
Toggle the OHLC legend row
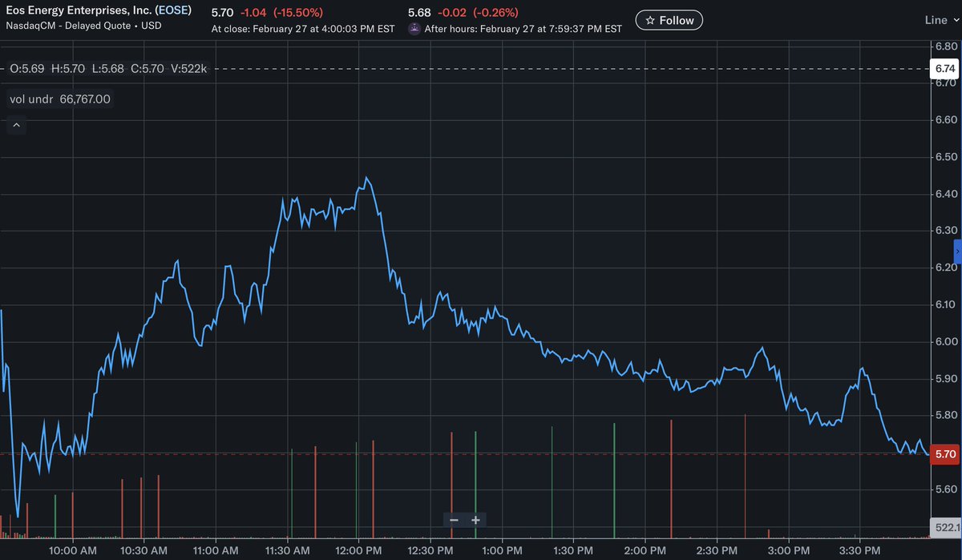(108, 68)
